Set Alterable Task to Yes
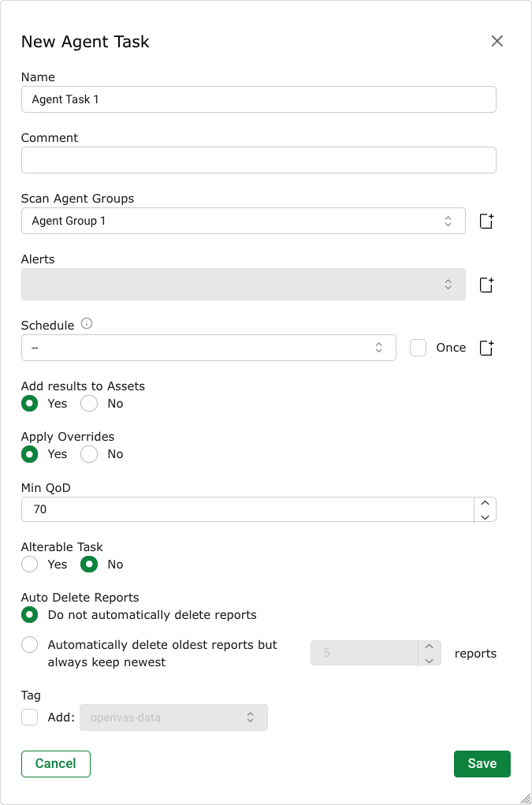 [x=29, y=565]
